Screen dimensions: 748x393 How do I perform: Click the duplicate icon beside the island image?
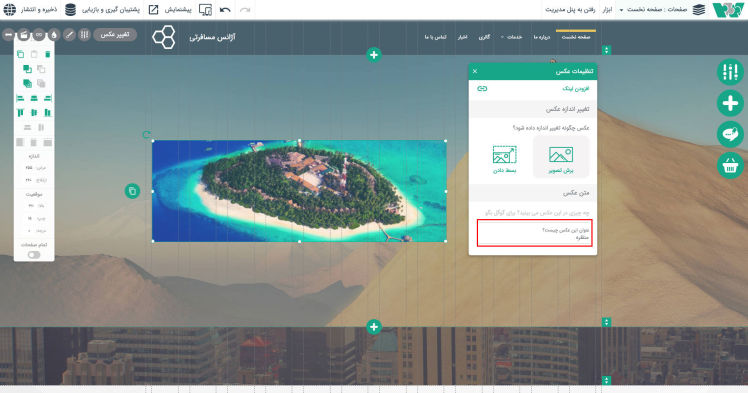pyautogui.click(x=132, y=191)
